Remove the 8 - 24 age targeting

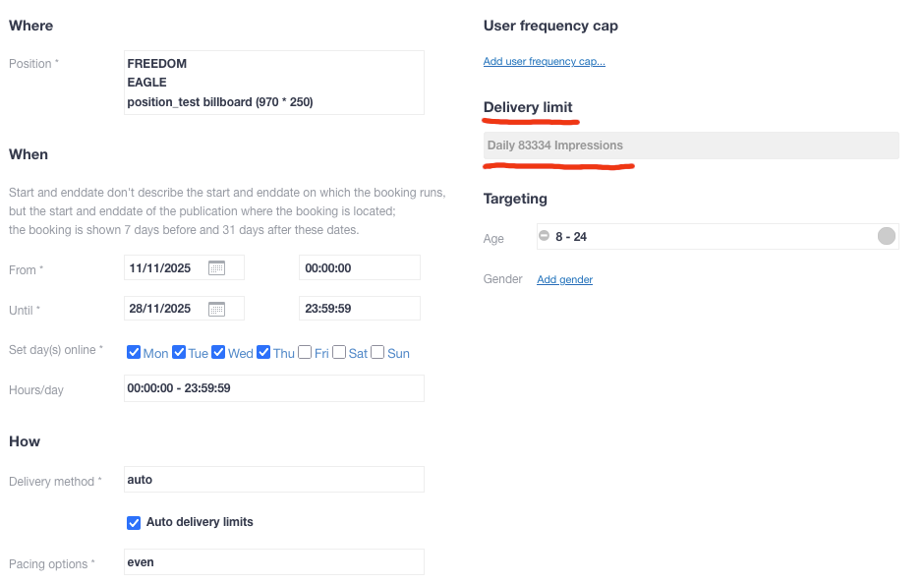[544, 236]
